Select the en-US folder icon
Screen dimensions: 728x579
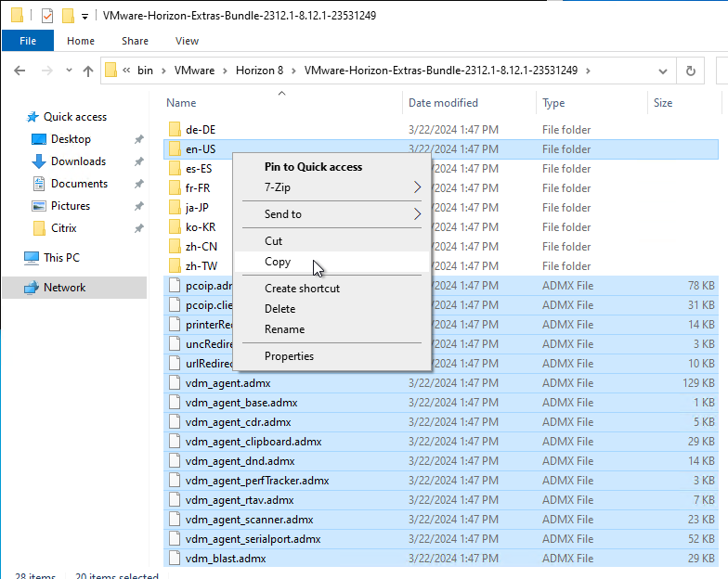pyautogui.click(x=175, y=148)
